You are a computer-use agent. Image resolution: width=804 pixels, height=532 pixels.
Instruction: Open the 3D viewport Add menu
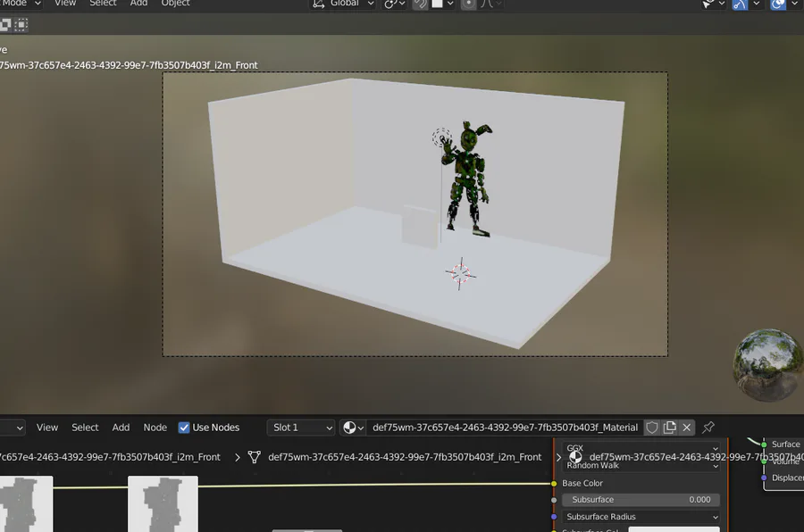pyautogui.click(x=138, y=3)
